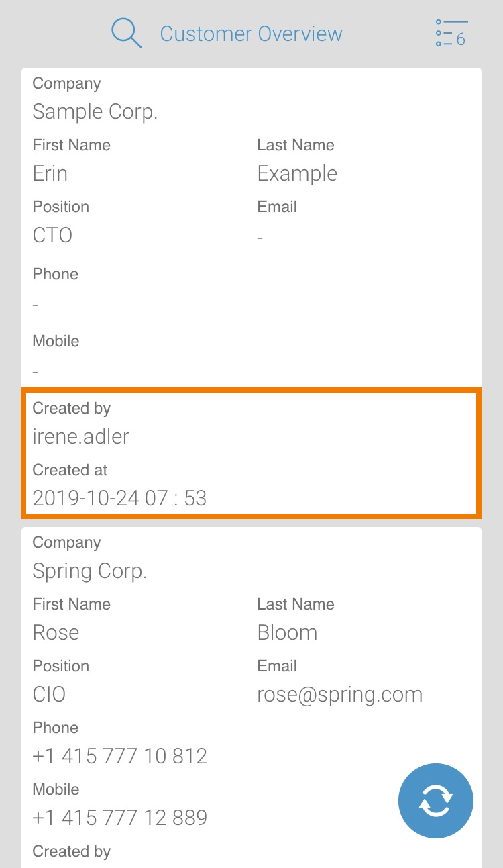Click the first name Rose
The height and width of the screenshot is (868, 503).
(56, 632)
